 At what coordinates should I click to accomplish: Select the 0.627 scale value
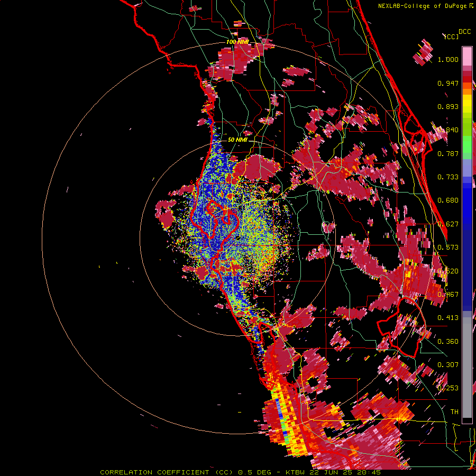448,224
